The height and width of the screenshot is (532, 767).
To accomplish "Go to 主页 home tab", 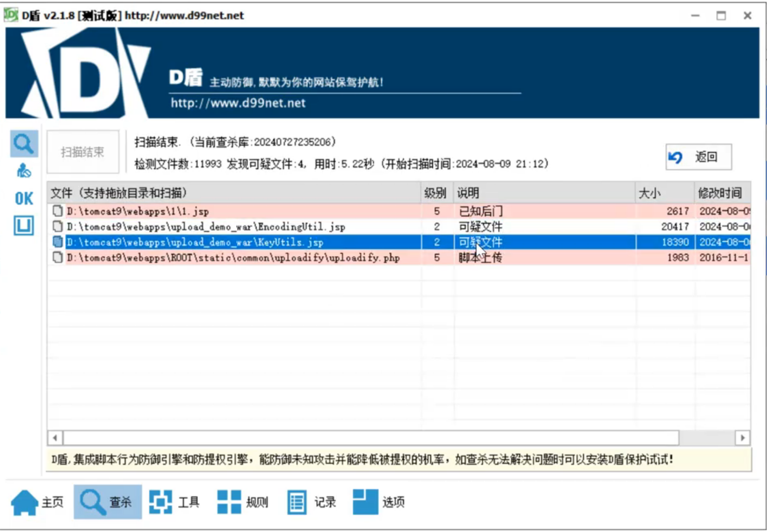I will click(x=38, y=502).
